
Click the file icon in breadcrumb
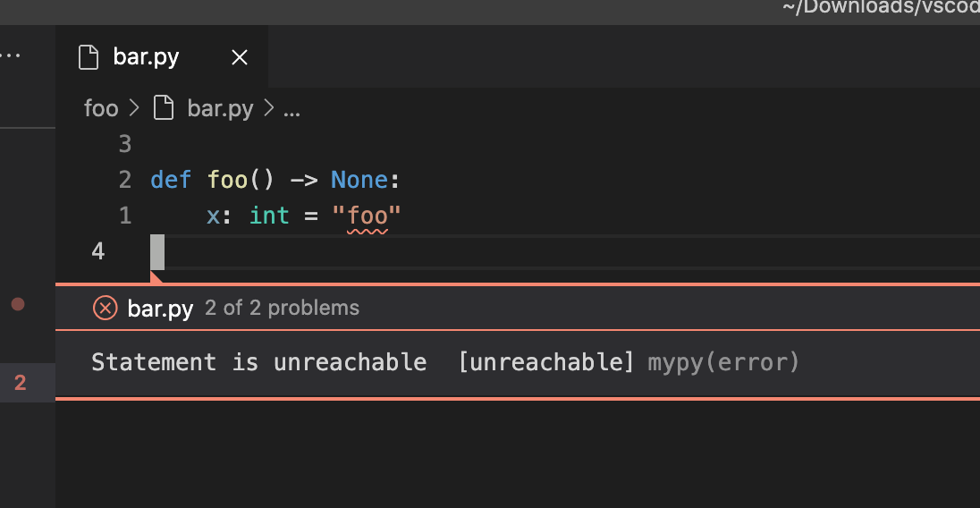(x=164, y=108)
